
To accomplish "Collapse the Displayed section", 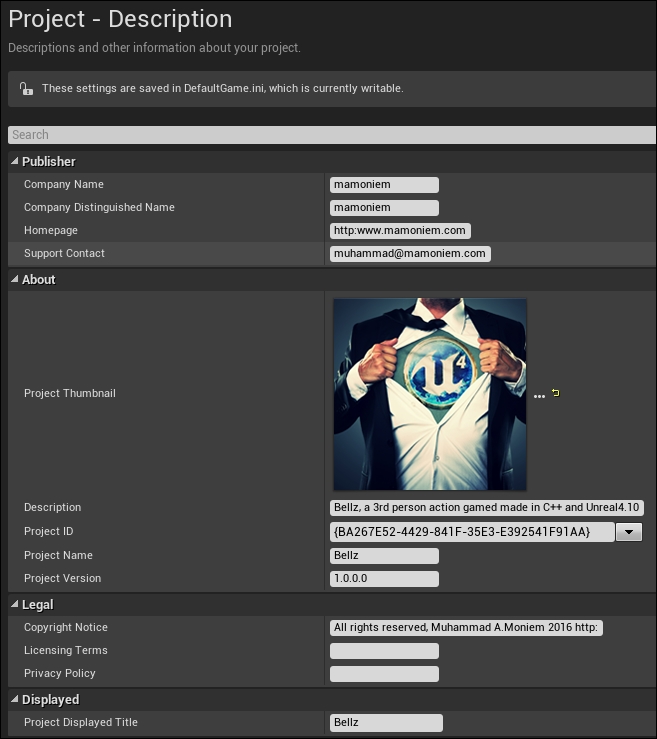I will pyautogui.click(x=15, y=699).
